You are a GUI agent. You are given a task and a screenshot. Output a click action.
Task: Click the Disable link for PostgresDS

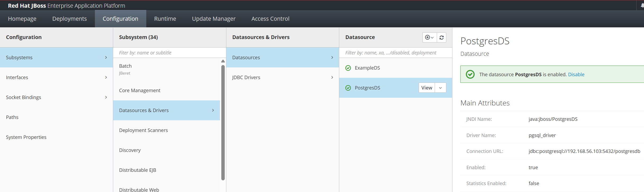(576, 75)
